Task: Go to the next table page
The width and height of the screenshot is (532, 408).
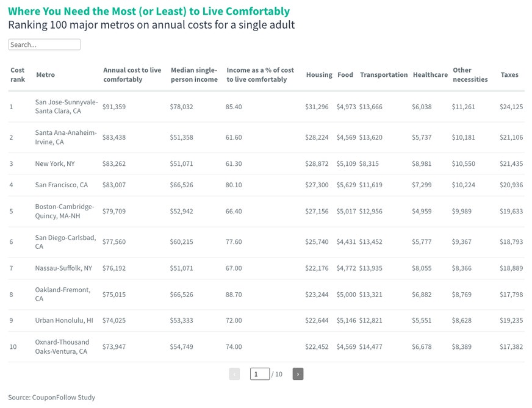Action: pyautogui.click(x=298, y=374)
